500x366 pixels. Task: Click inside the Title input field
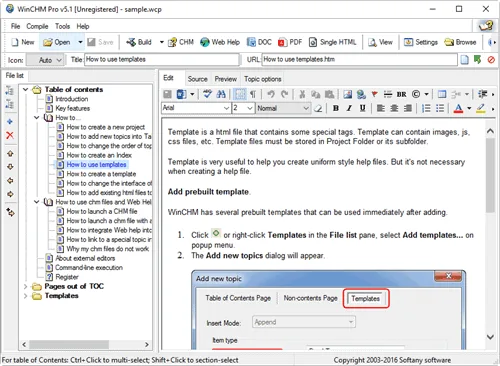(162, 60)
